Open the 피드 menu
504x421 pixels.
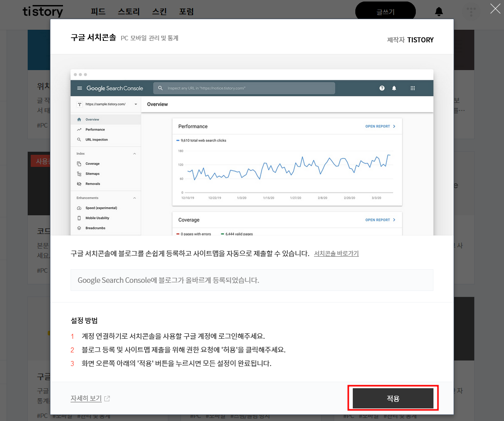(x=98, y=12)
